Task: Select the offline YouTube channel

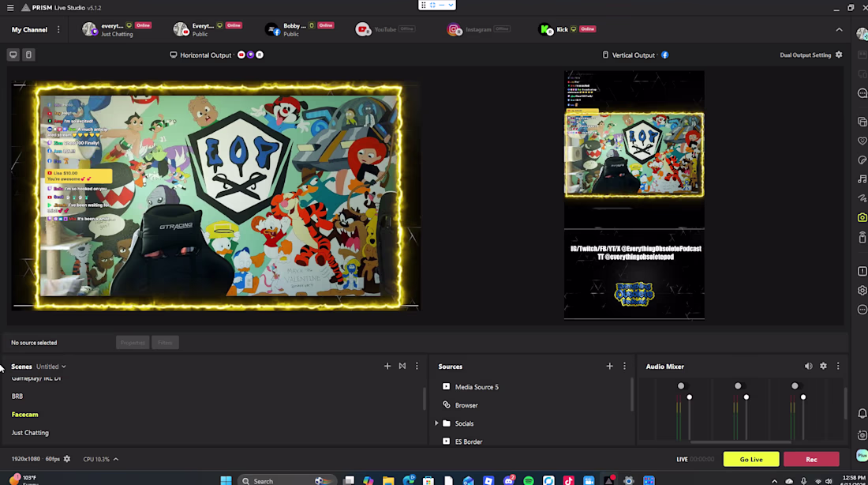Action: 385,29
